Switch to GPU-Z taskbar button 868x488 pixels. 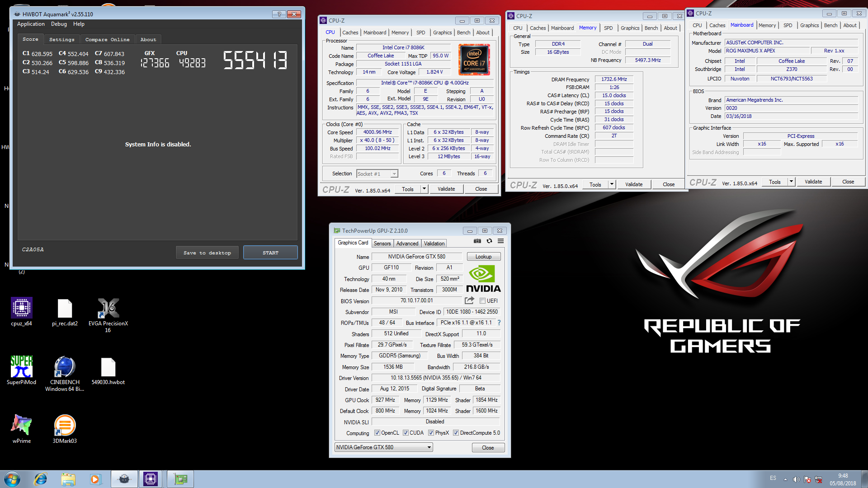(180, 479)
